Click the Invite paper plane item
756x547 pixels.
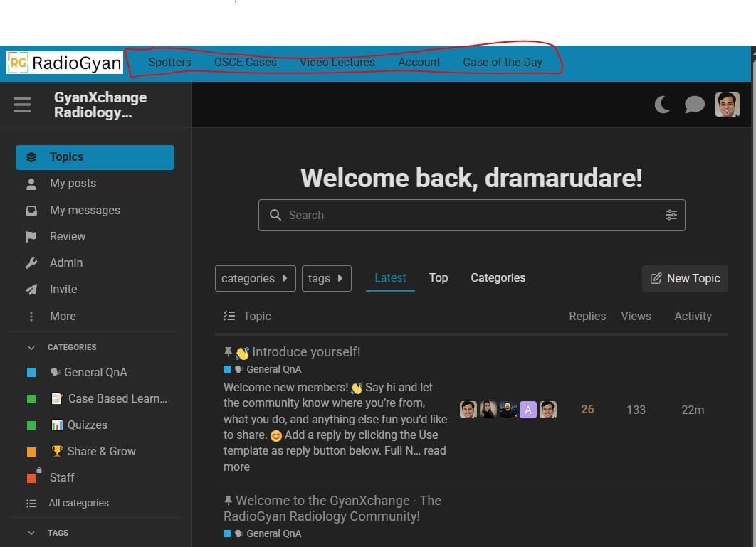63,289
